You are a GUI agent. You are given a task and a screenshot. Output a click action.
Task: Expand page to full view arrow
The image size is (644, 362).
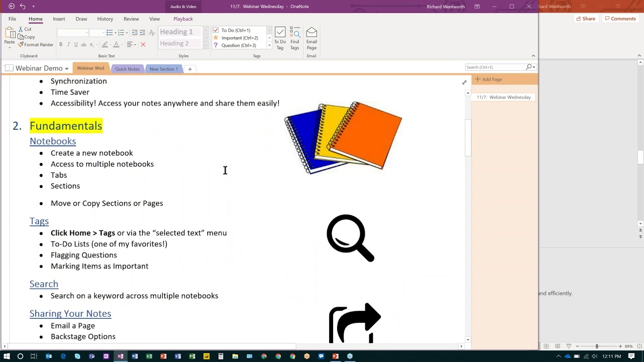464,82
